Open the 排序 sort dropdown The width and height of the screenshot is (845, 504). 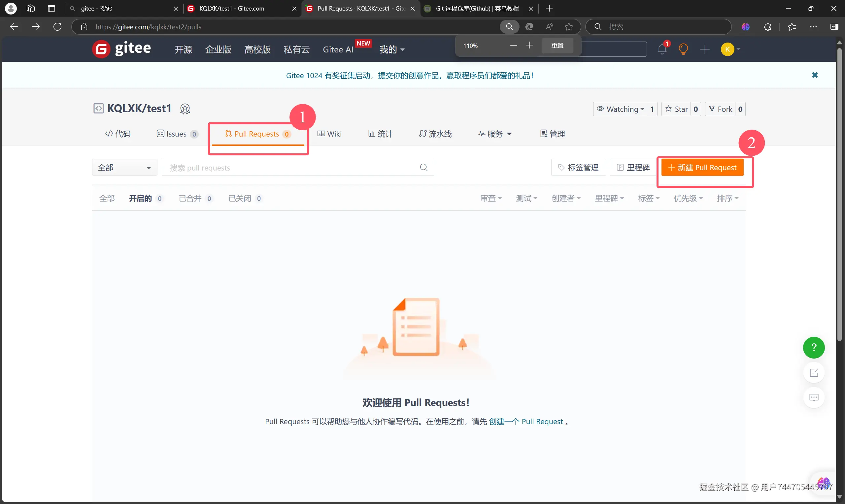point(727,198)
